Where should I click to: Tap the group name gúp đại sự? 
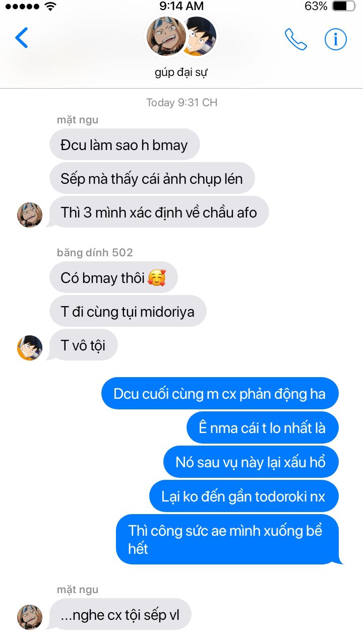(181, 72)
